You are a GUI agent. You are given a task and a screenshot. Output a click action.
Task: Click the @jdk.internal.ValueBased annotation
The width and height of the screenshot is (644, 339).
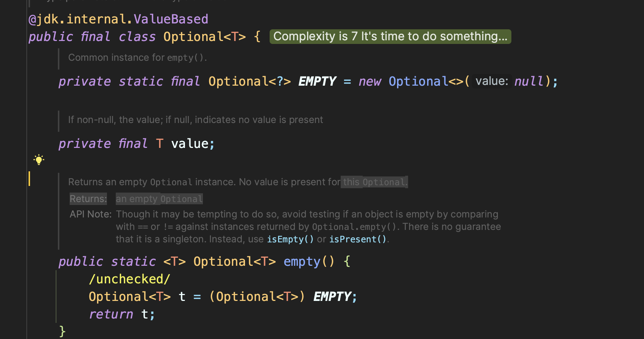point(118,19)
